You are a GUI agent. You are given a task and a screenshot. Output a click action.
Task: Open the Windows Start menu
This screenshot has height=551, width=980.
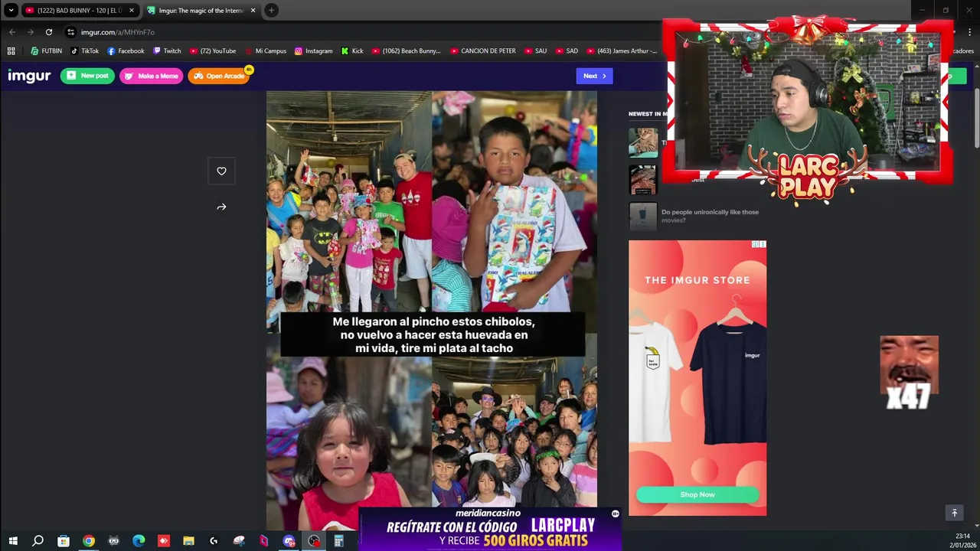[13, 541]
